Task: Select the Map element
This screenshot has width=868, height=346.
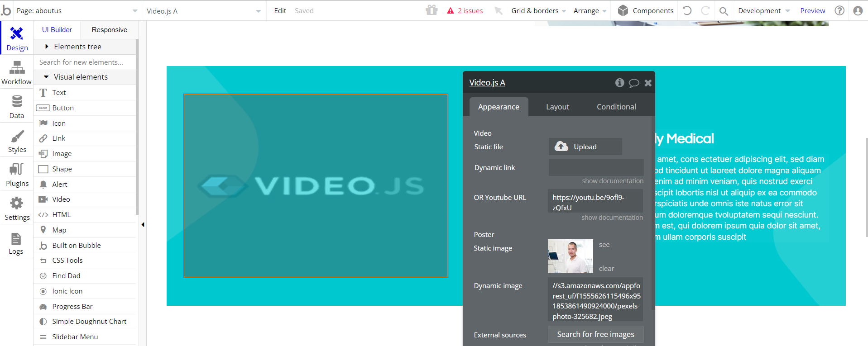Action: tap(85, 230)
